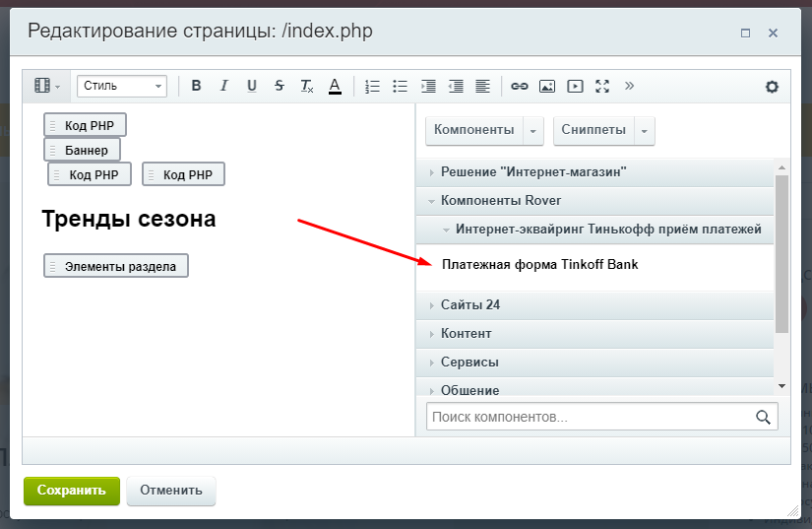The height and width of the screenshot is (529, 812).
Task: Insert a numbered list
Action: (372, 86)
